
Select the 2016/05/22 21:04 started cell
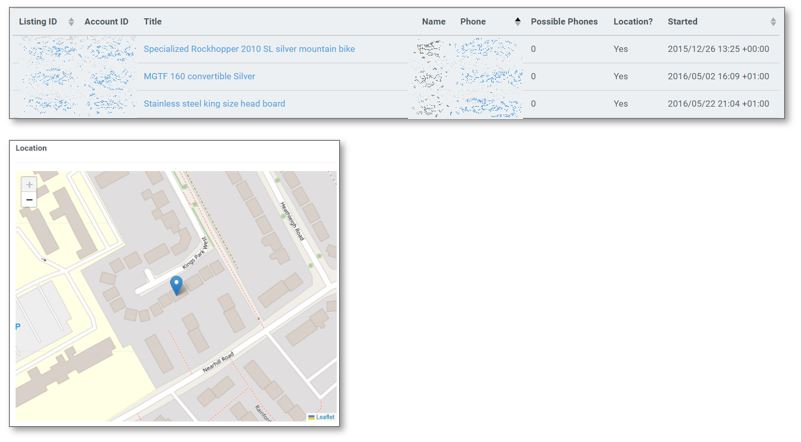pyautogui.click(x=718, y=103)
